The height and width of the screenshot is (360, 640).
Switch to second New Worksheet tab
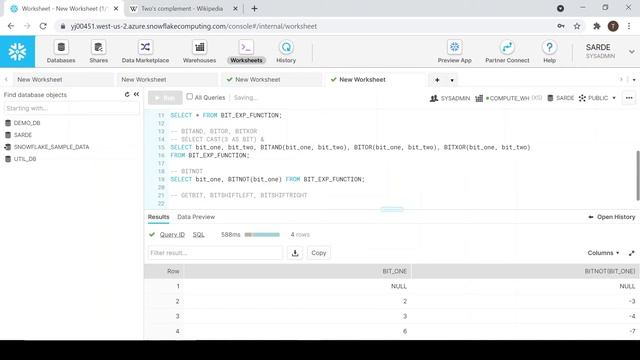click(x=167, y=80)
